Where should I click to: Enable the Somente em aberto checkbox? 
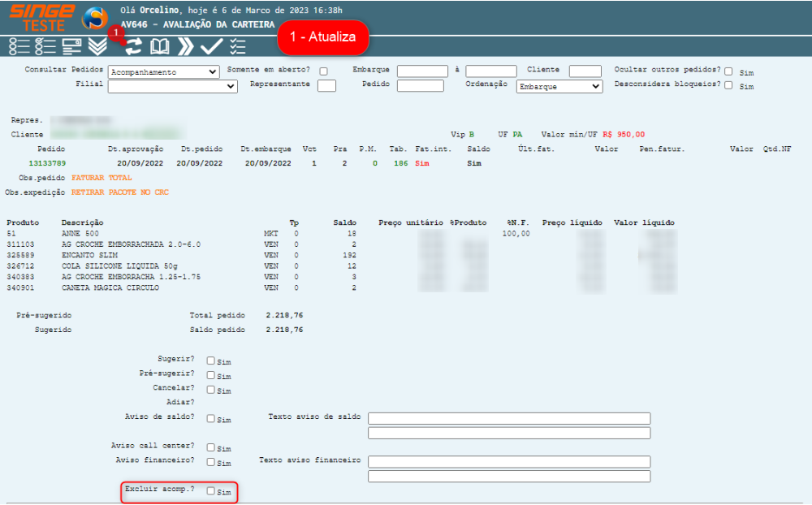[323, 71]
